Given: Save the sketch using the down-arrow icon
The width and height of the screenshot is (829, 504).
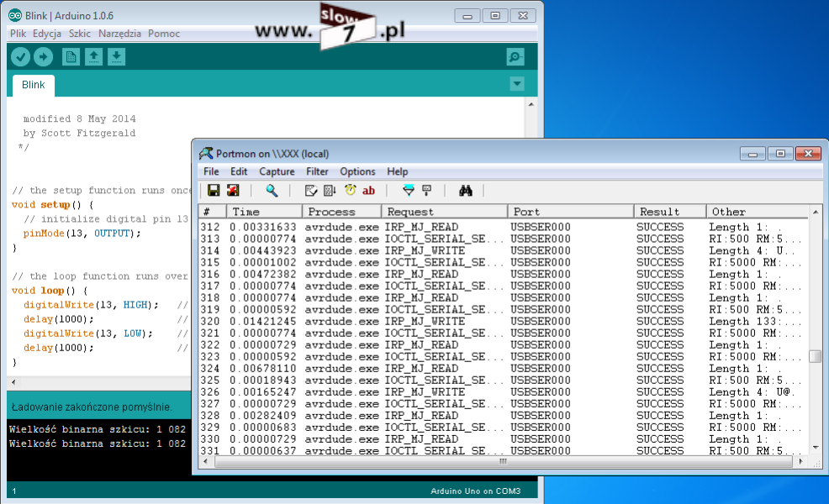Looking at the screenshot, I should coord(116,57).
